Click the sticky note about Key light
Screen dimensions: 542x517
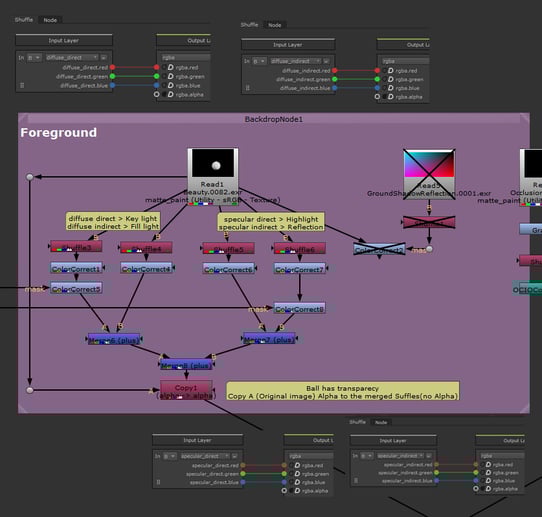[x=113, y=222]
